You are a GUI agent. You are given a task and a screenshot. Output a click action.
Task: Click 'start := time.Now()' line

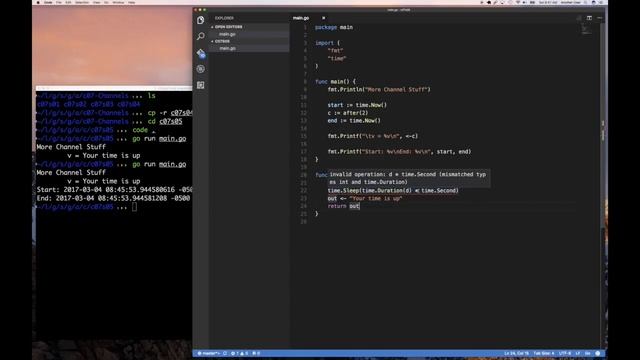point(357,105)
